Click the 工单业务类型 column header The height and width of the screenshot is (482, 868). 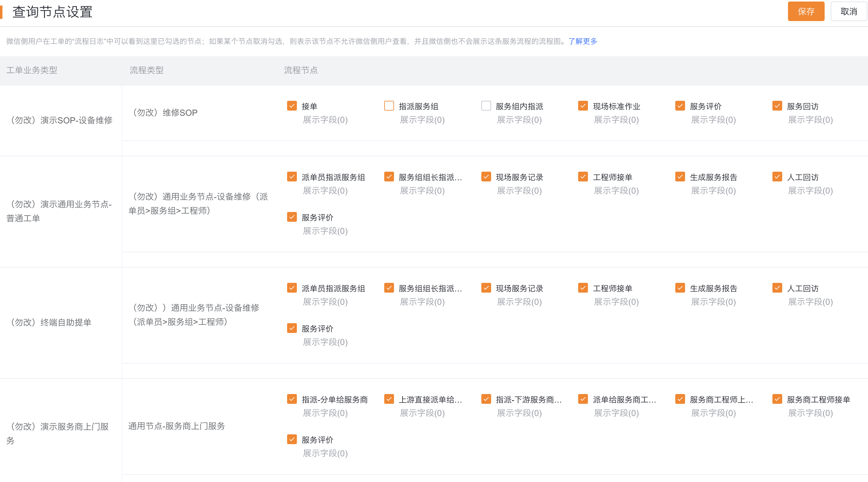tap(32, 70)
